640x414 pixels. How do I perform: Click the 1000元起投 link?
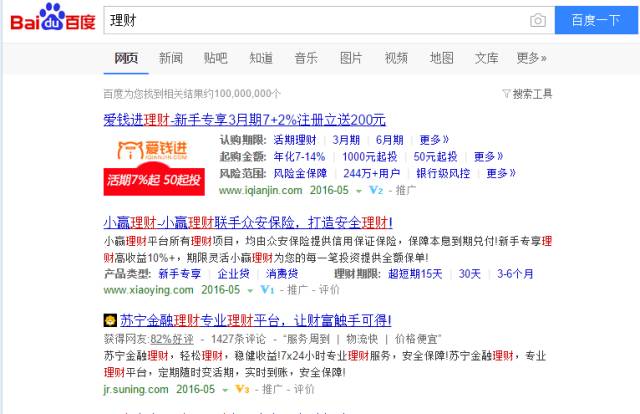(369, 157)
